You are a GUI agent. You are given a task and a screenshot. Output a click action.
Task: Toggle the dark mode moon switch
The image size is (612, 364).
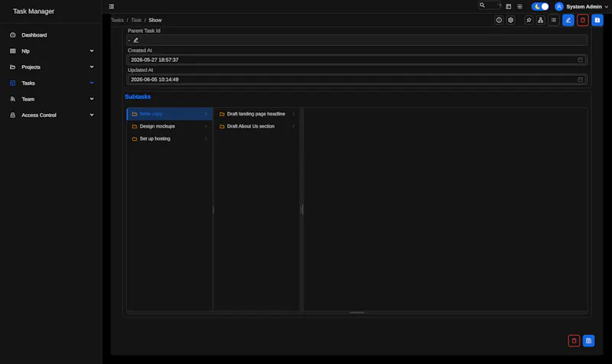click(x=540, y=7)
